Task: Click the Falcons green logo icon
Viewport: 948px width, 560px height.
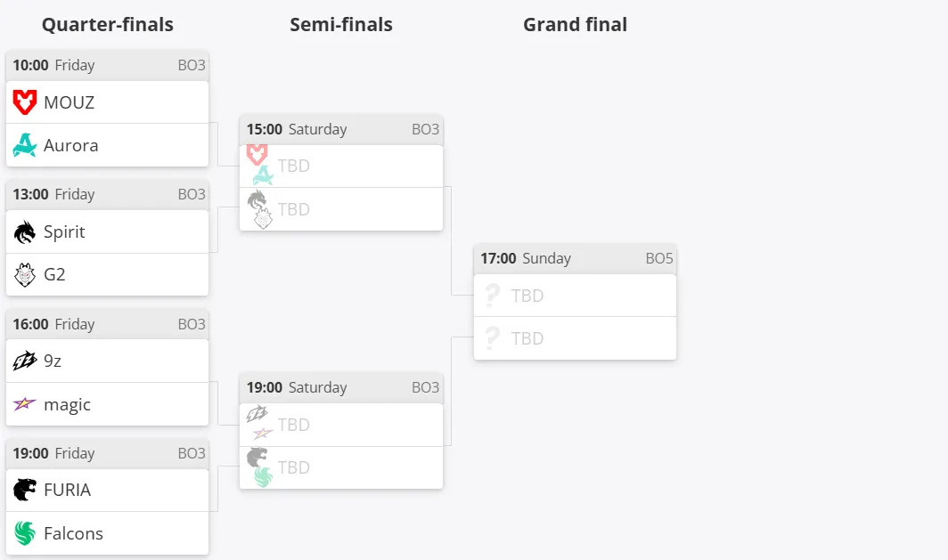Action: coord(25,533)
